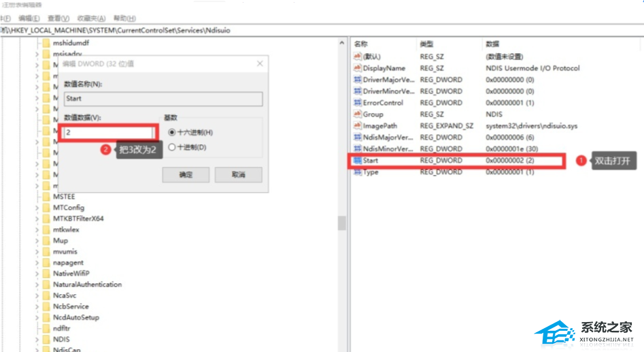
Task: Expand the MTKBTFilterX64 tree node
Action: click(x=37, y=219)
